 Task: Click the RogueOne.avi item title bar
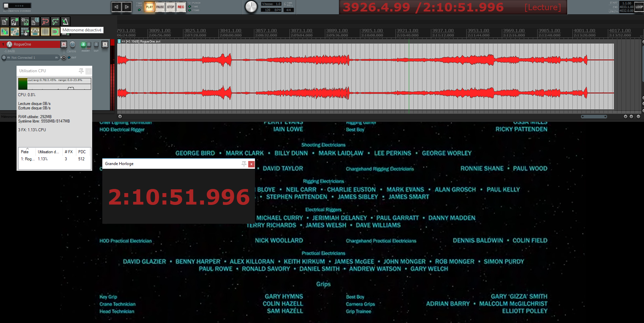pyautogui.click(x=365, y=42)
